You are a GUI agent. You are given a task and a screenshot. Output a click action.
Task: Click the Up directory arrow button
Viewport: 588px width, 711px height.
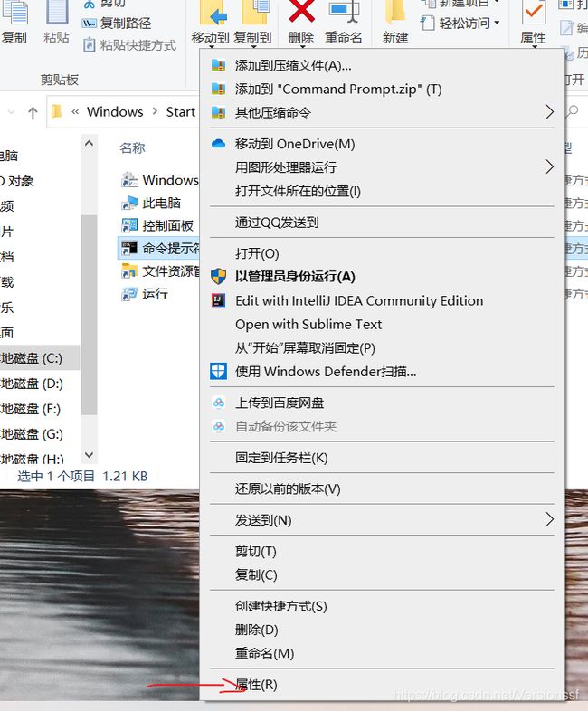pyautogui.click(x=33, y=112)
